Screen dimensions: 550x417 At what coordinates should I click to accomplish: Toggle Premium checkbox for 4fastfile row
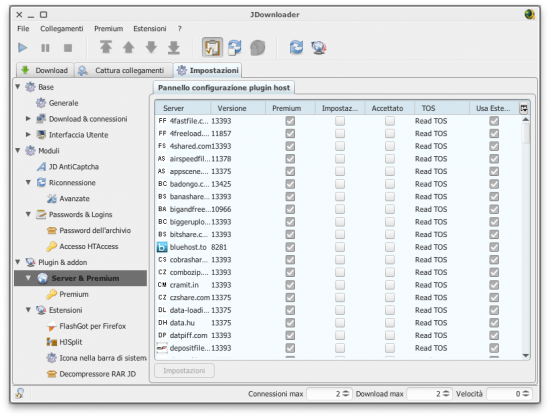(290, 121)
